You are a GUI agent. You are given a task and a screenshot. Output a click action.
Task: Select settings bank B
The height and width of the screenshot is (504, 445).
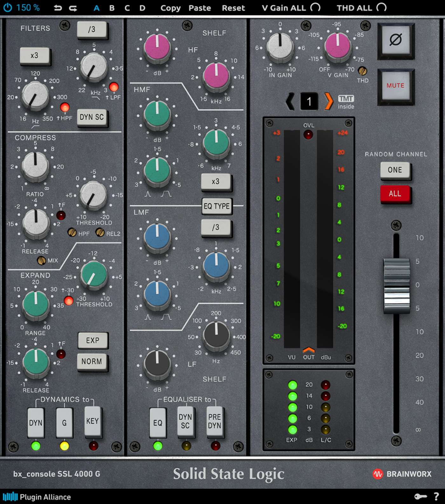112,8
